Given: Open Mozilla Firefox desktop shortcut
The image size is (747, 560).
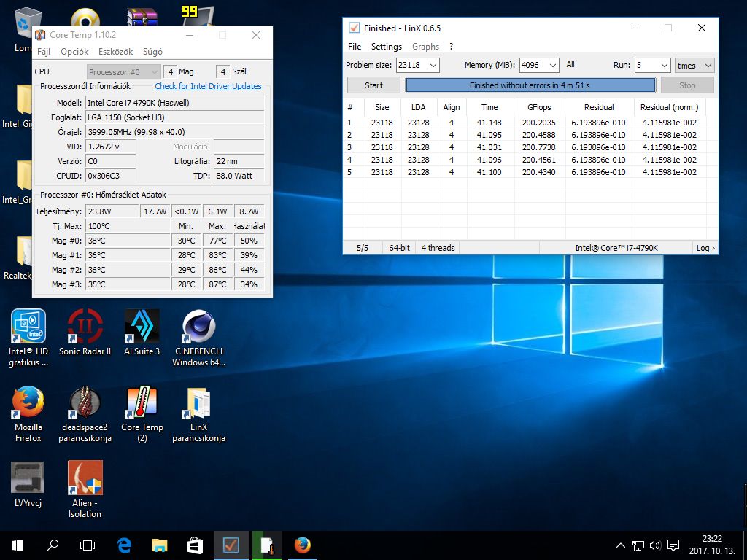Looking at the screenshot, I should coord(28,414).
